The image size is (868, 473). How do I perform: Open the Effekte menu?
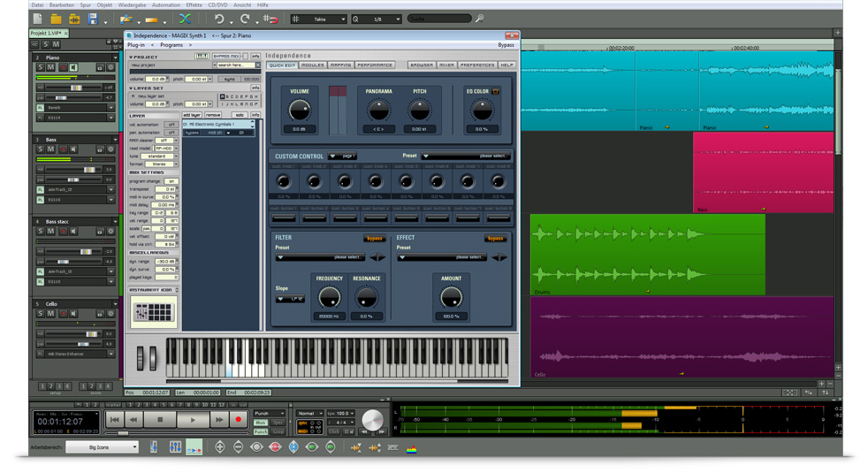194,5
